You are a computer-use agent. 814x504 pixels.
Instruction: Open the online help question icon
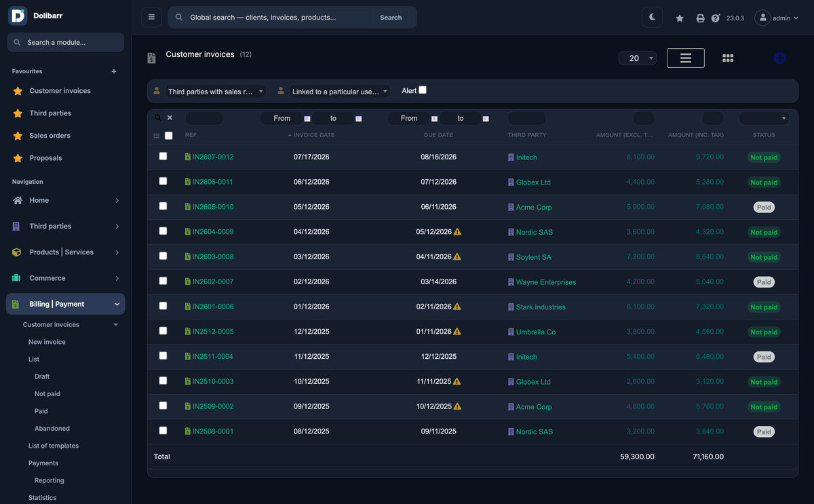pos(716,18)
